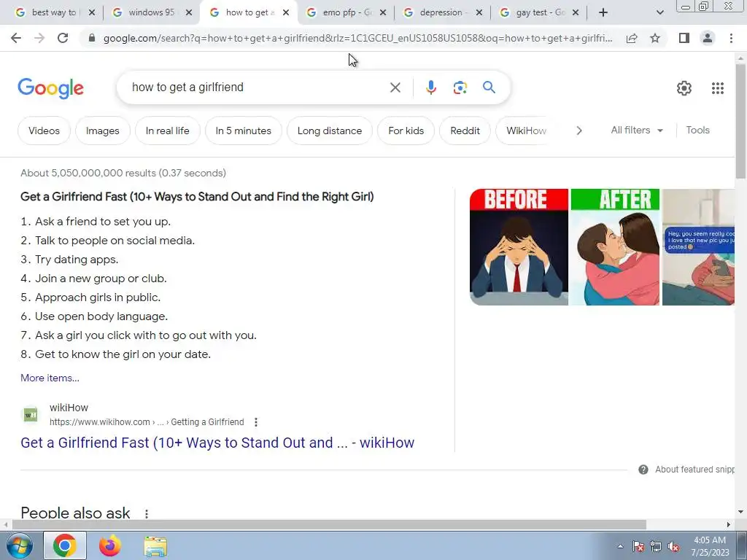Clear the search box with X
Viewport: 747px width, 560px height.
point(395,87)
